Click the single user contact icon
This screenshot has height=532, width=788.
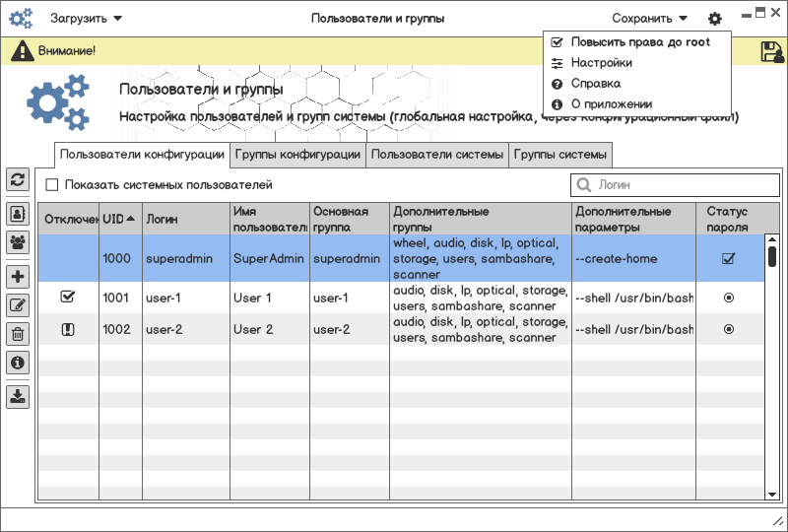pyautogui.click(x=18, y=213)
